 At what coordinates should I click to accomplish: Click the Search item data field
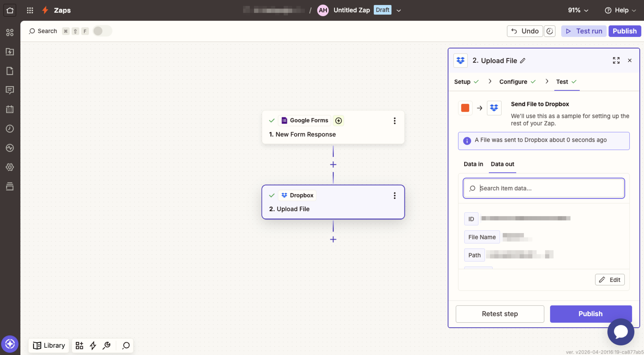(543, 188)
